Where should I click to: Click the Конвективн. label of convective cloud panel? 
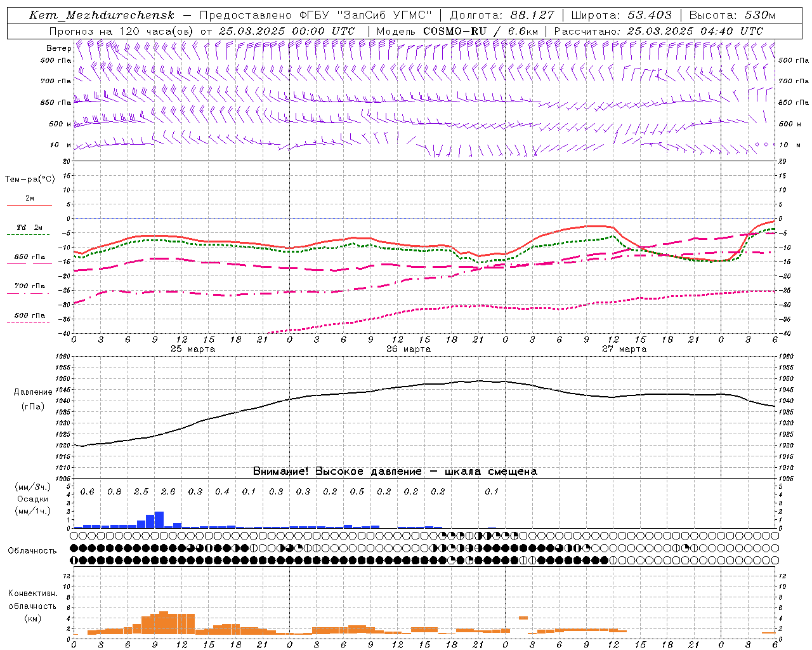pyautogui.click(x=32, y=594)
